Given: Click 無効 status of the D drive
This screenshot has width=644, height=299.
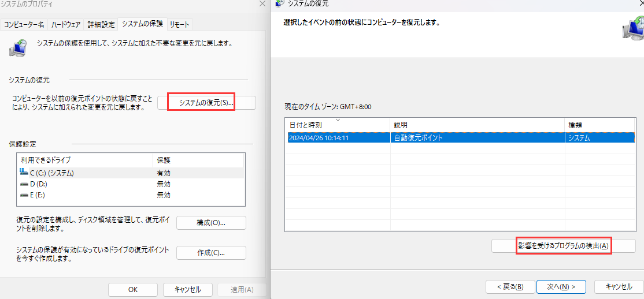Looking at the screenshot, I should coord(164,184).
